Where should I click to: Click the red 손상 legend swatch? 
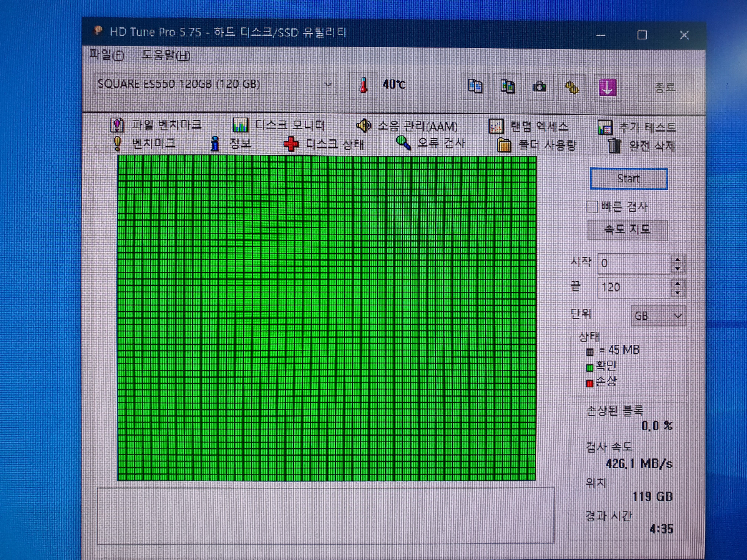pos(590,384)
